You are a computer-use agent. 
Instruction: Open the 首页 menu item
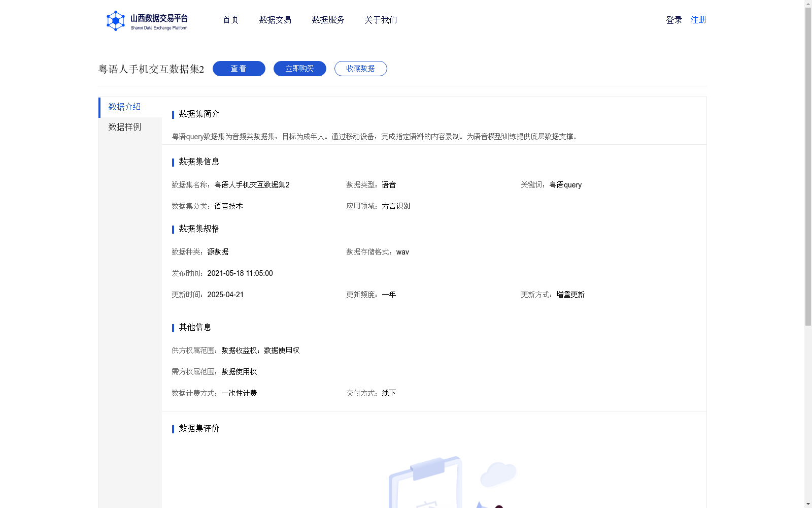(230, 20)
